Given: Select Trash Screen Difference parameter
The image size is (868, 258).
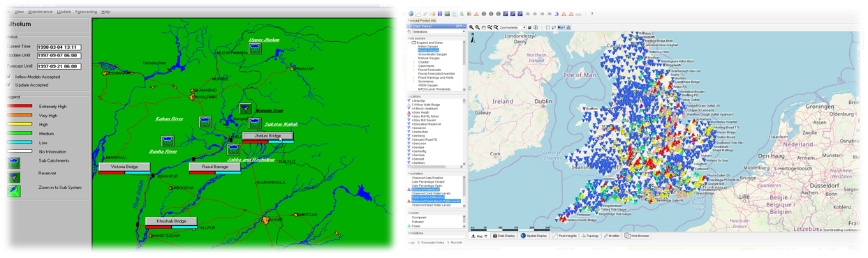Looking at the screenshot, I should tap(427, 197).
